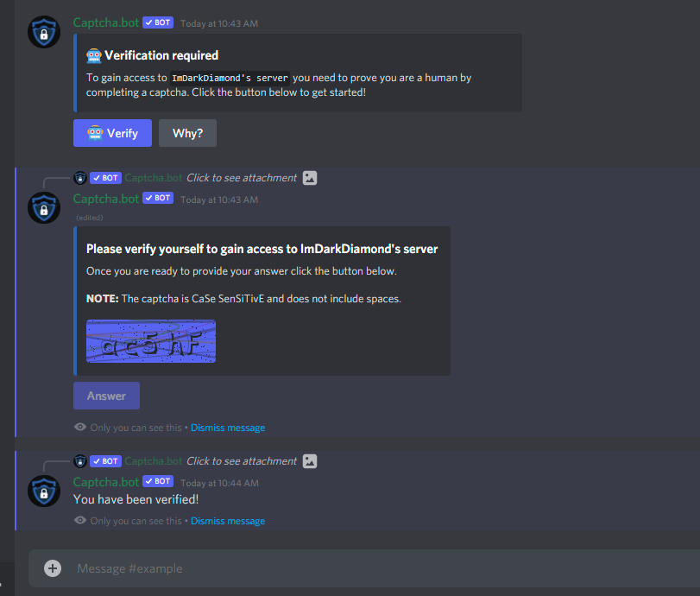
Task: Click eye icon beside first 'Only you can see this'
Action: click(80, 427)
